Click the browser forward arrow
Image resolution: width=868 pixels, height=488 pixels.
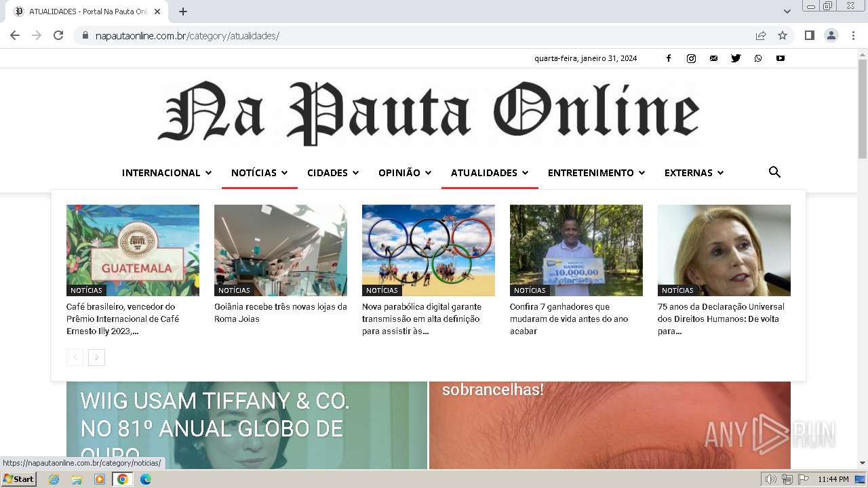pyautogui.click(x=37, y=35)
